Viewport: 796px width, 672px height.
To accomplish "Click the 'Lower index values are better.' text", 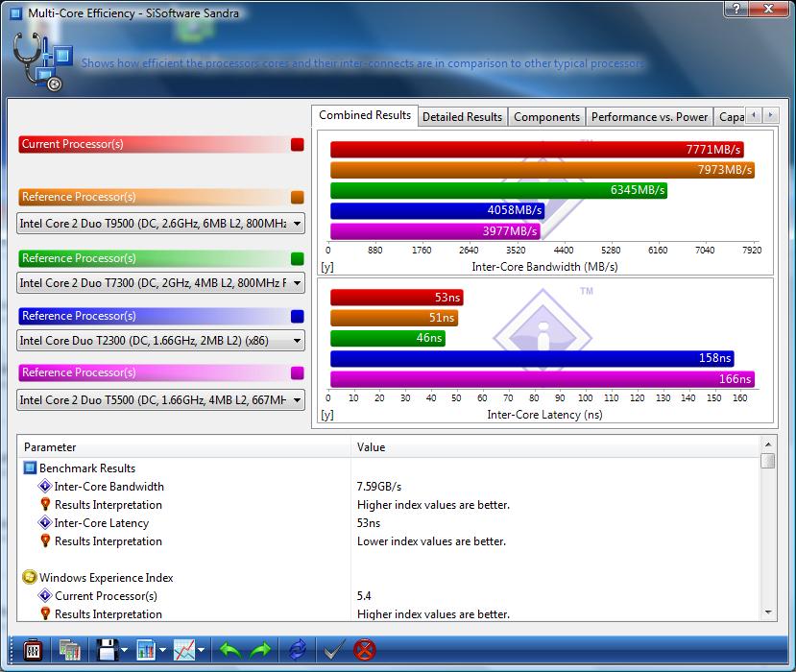I will (431, 541).
